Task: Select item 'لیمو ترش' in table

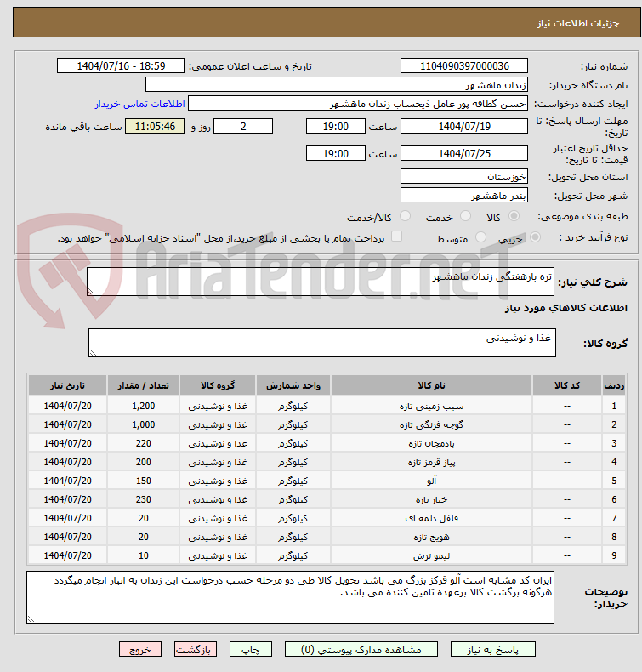Action: coord(431,555)
